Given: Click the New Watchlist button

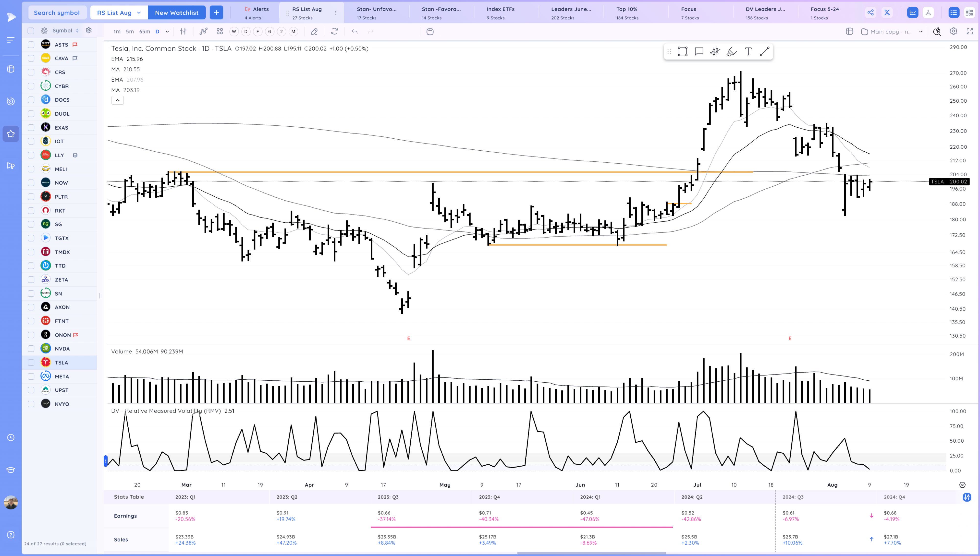Looking at the screenshot, I should point(176,12).
